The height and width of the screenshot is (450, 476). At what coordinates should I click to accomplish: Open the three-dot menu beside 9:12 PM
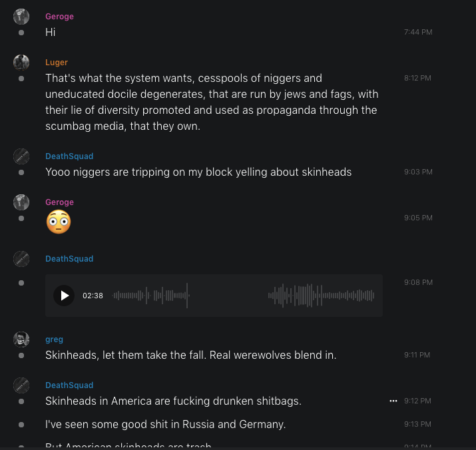click(393, 401)
